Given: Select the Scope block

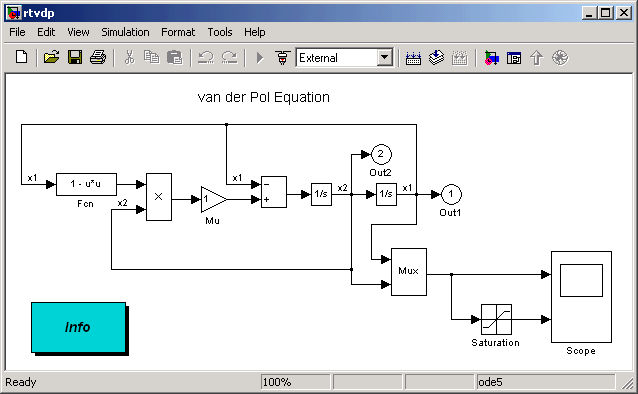Looking at the screenshot, I should pyautogui.click(x=581, y=297).
